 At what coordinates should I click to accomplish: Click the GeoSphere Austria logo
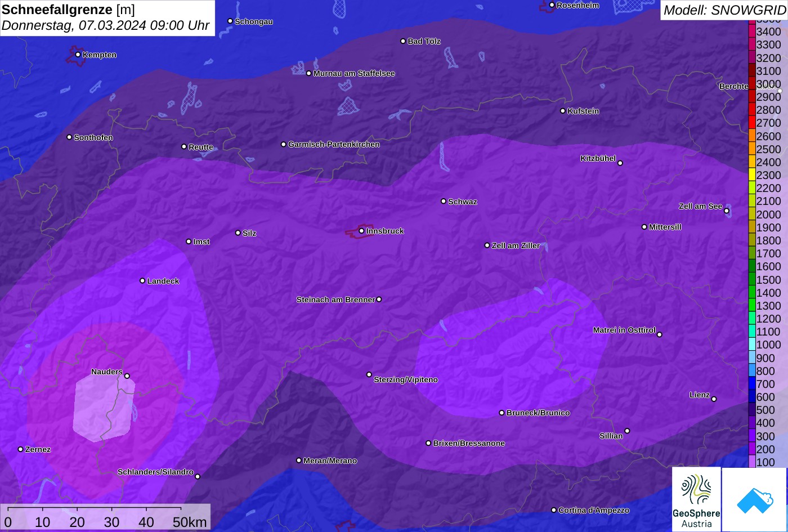pos(696,499)
